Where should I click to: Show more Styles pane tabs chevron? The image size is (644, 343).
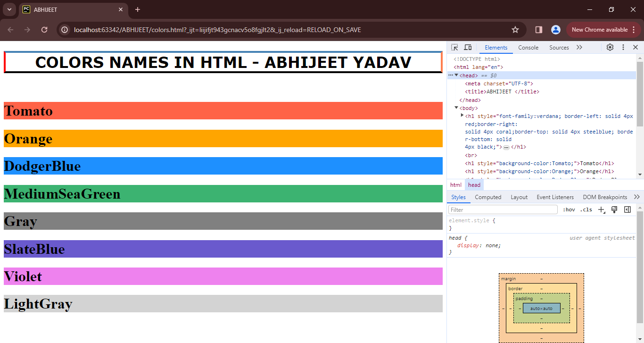pyautogui.click(x=637, y=197)
